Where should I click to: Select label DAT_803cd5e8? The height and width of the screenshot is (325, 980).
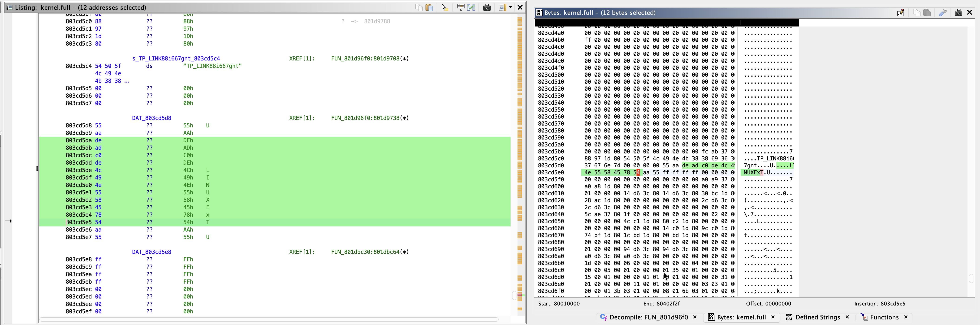coord(152,252)
